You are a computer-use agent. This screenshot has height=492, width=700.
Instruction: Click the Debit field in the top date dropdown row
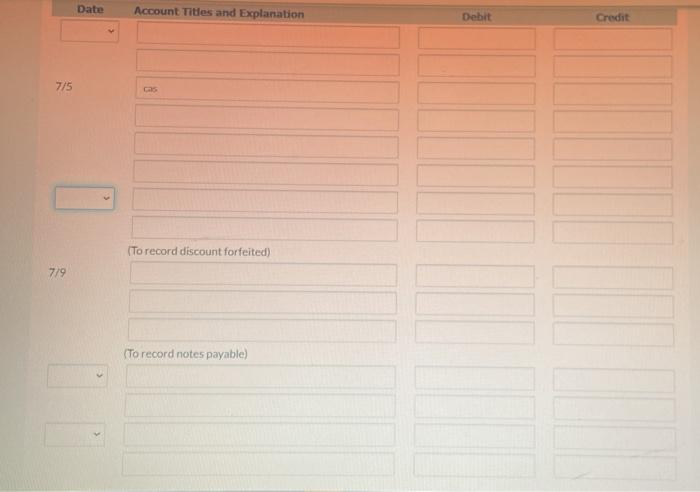point(477,38)
